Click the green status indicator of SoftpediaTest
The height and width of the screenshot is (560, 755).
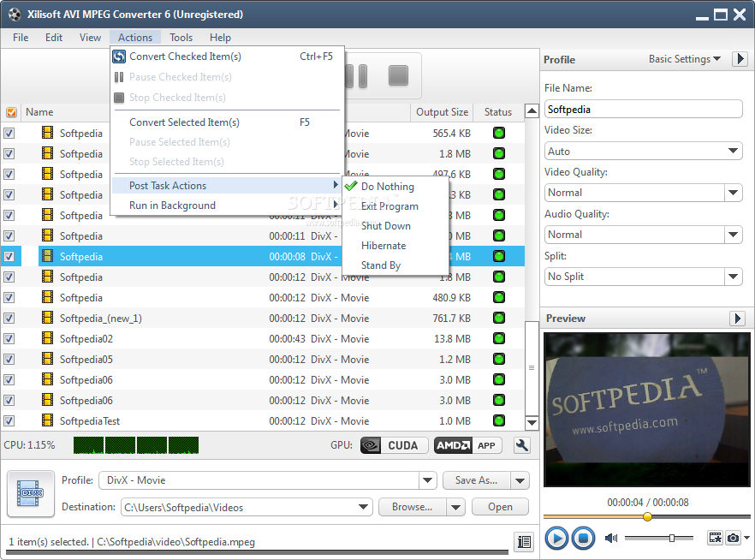499,420
